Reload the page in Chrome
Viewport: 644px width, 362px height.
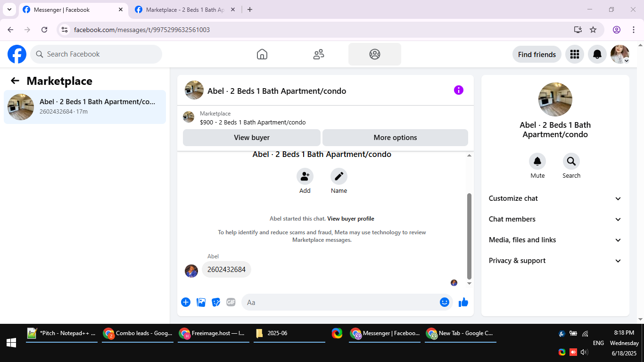point(44,30)
